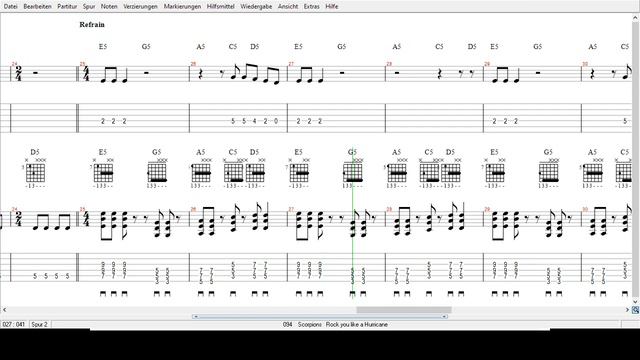Image resolution: width=640 pixels, height=360 pixels.
Task: Open the Partitur menu
Action: point(67,7)
